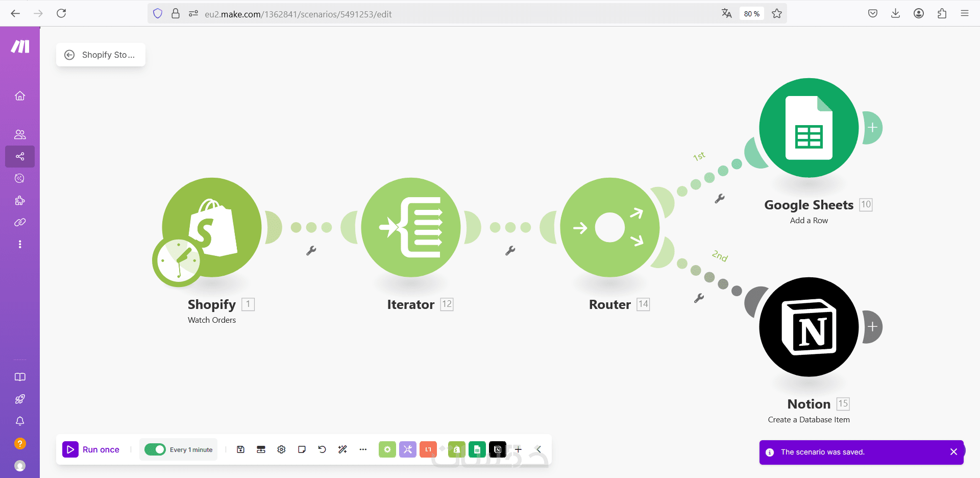The width and height of the screenshot is (980, 478).
Task: Toggle the scenario scheduling switch off
Action: pyautogui.click(x=155, y=449)
